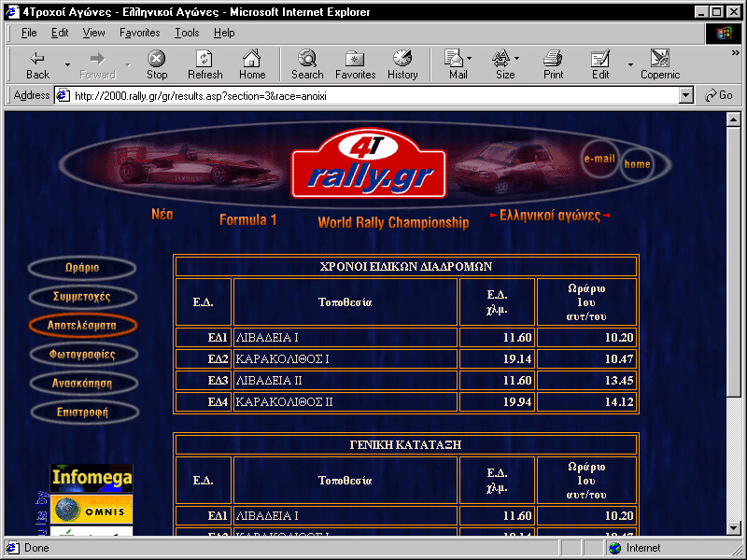Expand the Address bar dropdown
Viewport: 747px width, 560px height.
coord(685,96)
